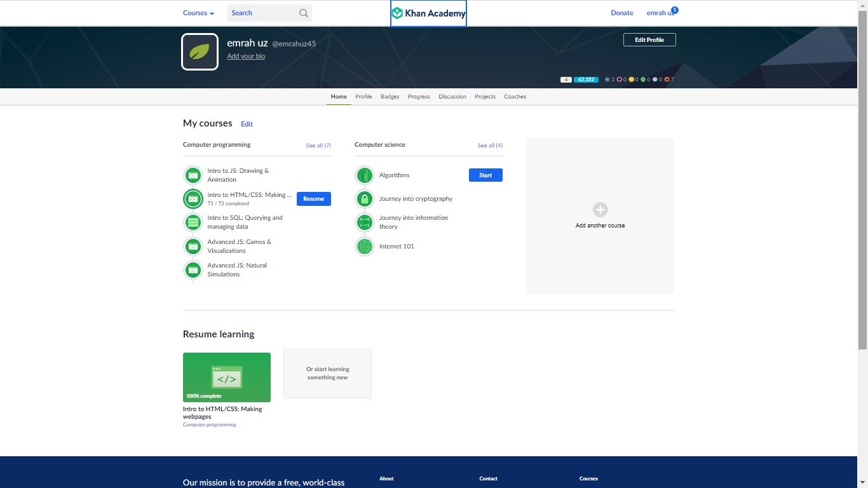Click the Add another course label
The width and height of the screenshot is (868, 488).
(600, 226)
